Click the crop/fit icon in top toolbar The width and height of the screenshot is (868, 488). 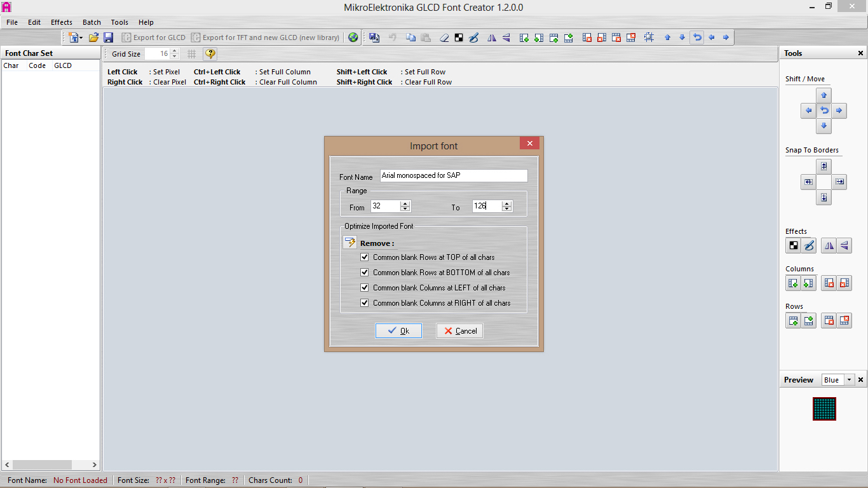pyautogui.click(x=649, y=37)
